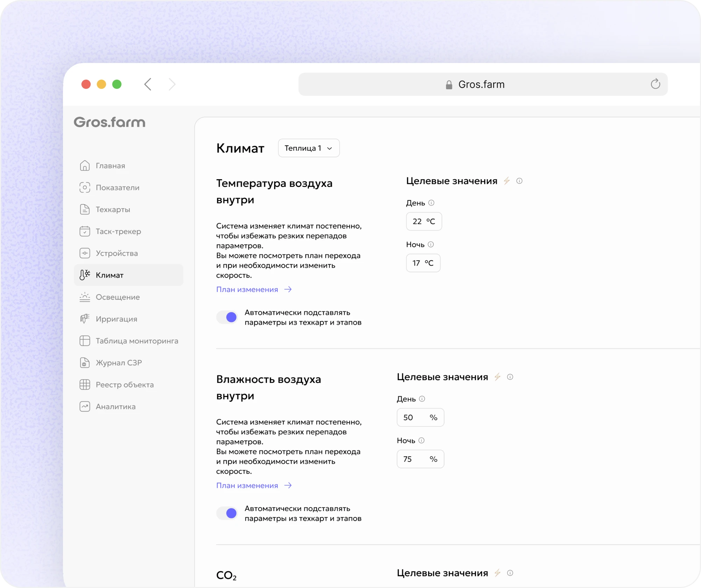This screenshot has width=701, height=588.
Task: Open humidity План изменения link
Action: (x=254, y=485)
